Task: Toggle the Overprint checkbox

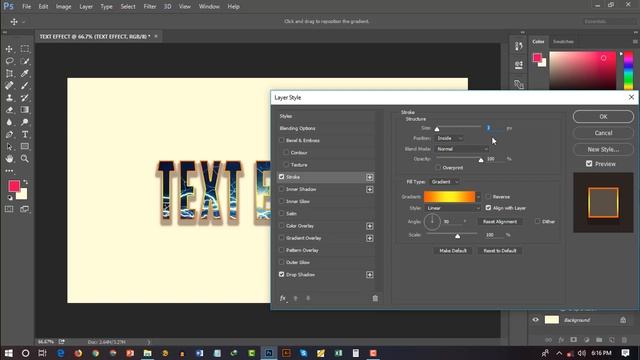Action: [x=438, y=167]
